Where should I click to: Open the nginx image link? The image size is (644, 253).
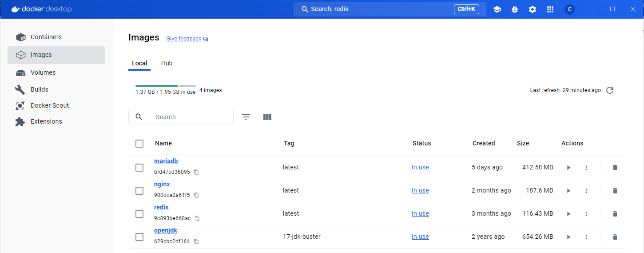162,184
